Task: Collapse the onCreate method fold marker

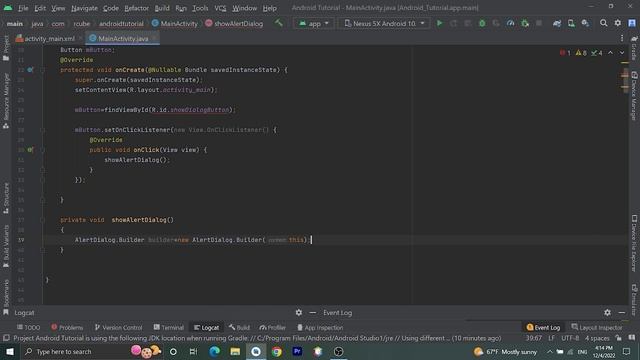Action: click(42, 70)
